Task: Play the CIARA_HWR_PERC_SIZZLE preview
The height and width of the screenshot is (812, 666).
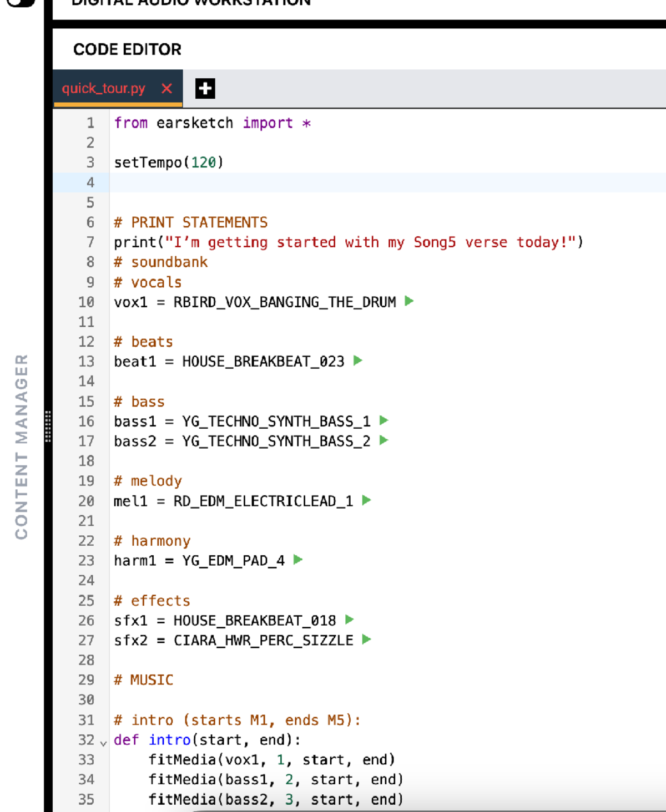Action: pos(366,640)
